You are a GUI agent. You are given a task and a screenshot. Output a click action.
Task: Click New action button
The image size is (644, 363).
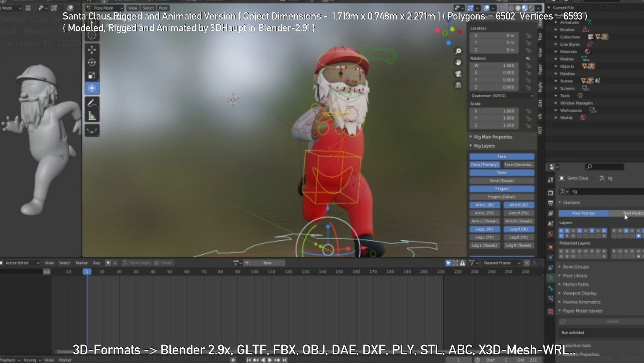click(267, 263)
